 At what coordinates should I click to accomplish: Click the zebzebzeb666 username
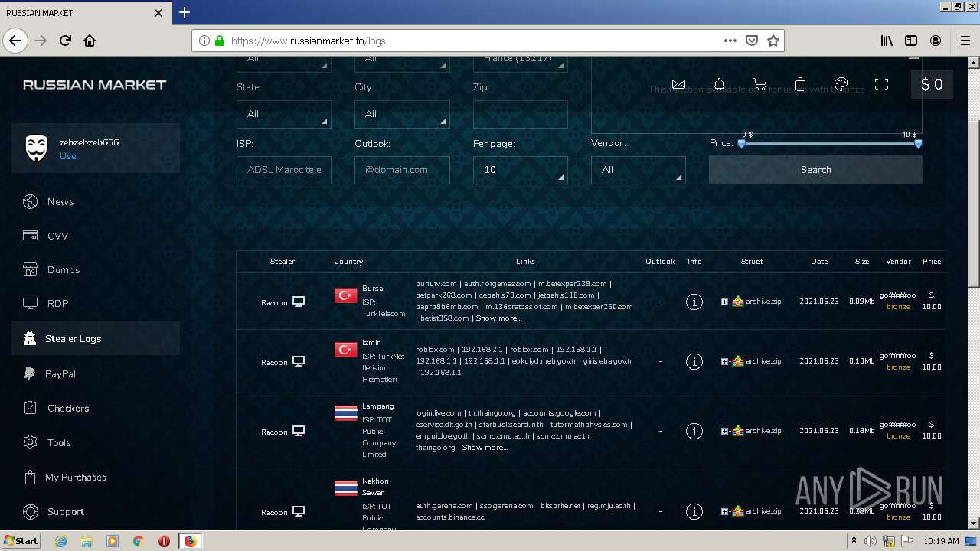point(89,142)
